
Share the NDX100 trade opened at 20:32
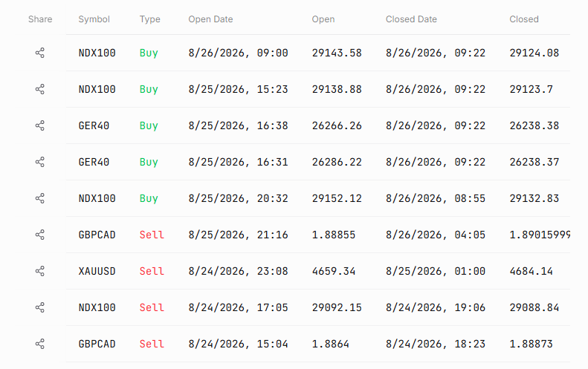click(39, 198)
